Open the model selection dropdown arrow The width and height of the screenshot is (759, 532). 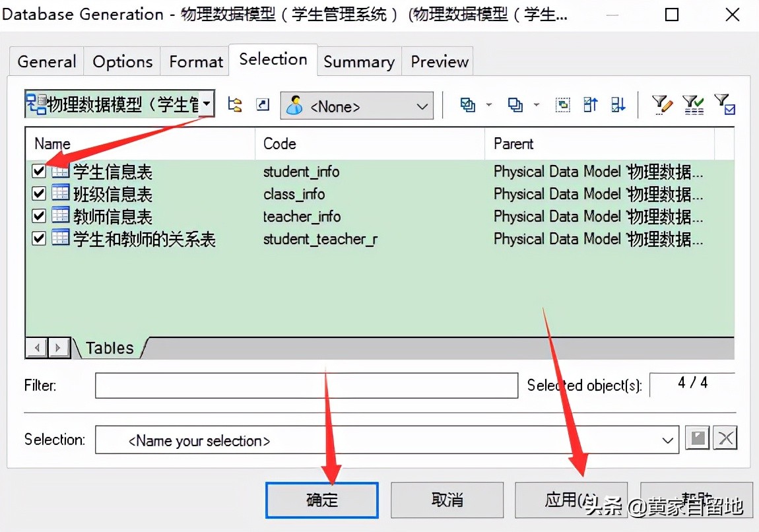click(207, 104)
